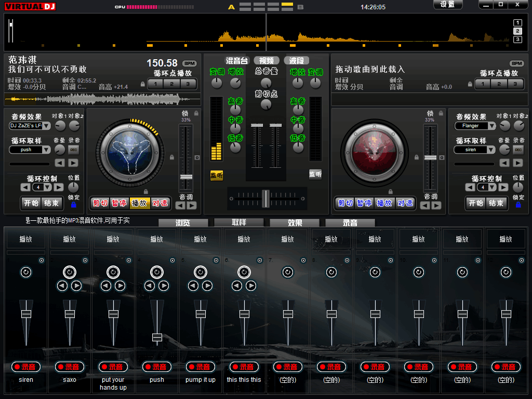Toggle the left deck pitch 锁 padlock
The width and height of the screenshot is (532, 399).
(196, 113)
